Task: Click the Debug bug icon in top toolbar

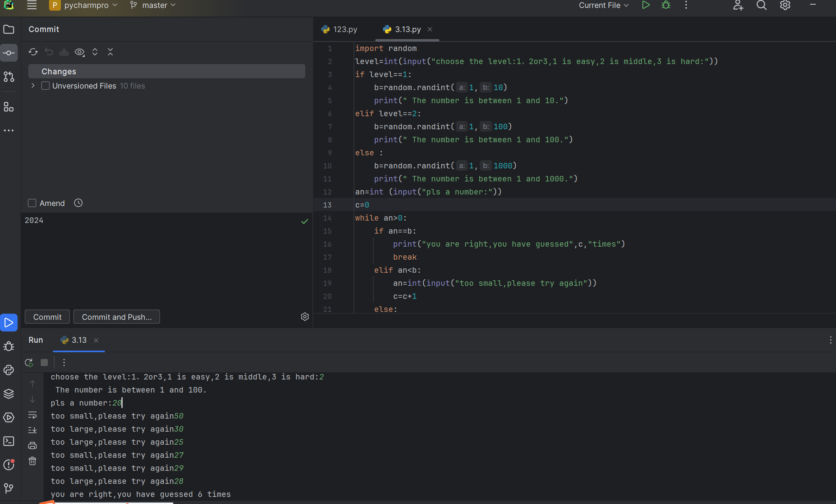Action: click(x=666, y=6)
